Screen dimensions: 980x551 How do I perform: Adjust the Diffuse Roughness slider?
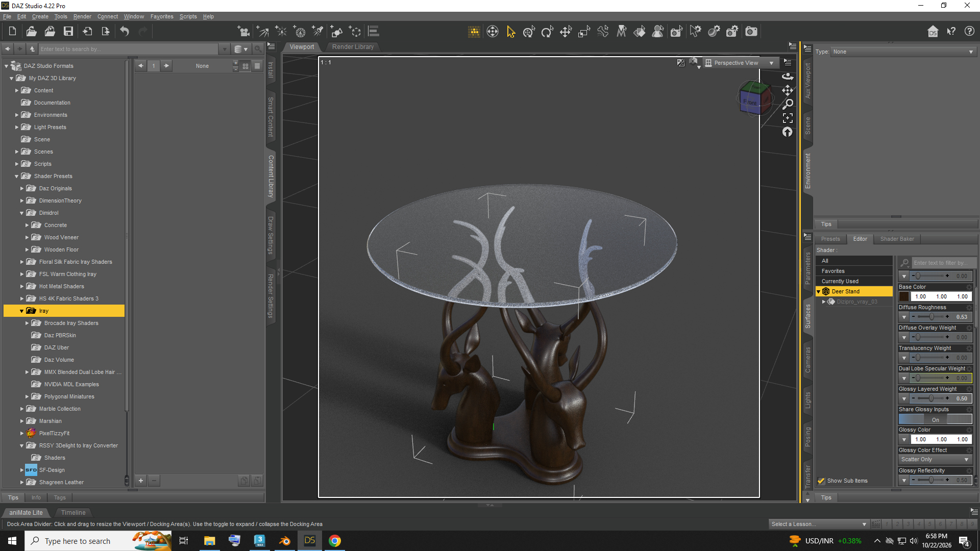932,317
